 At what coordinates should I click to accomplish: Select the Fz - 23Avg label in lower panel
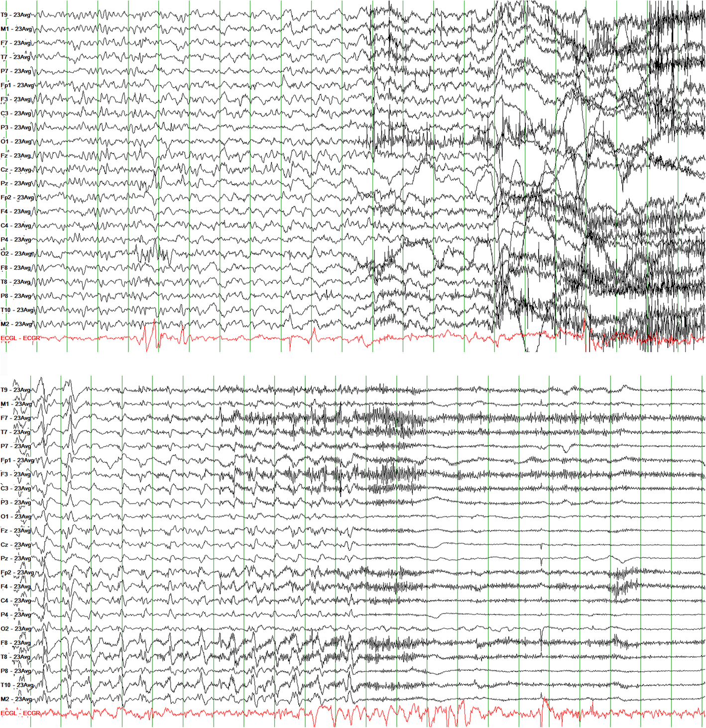15,530
